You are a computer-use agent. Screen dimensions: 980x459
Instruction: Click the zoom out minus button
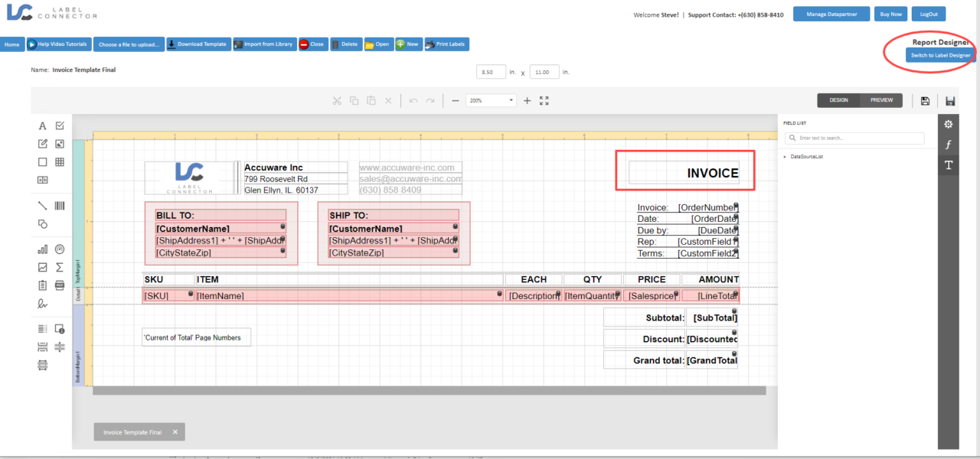click(x=455, y=101)
